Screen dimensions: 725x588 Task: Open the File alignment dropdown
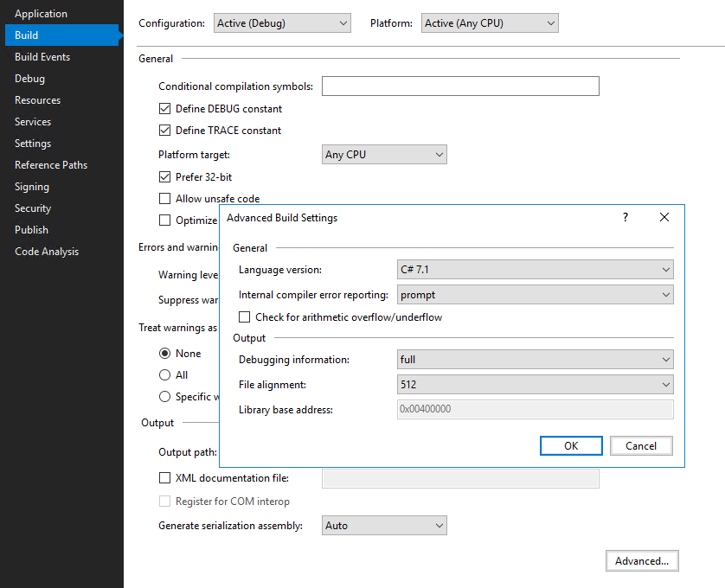pyautogui.click(x=535, y=384)
